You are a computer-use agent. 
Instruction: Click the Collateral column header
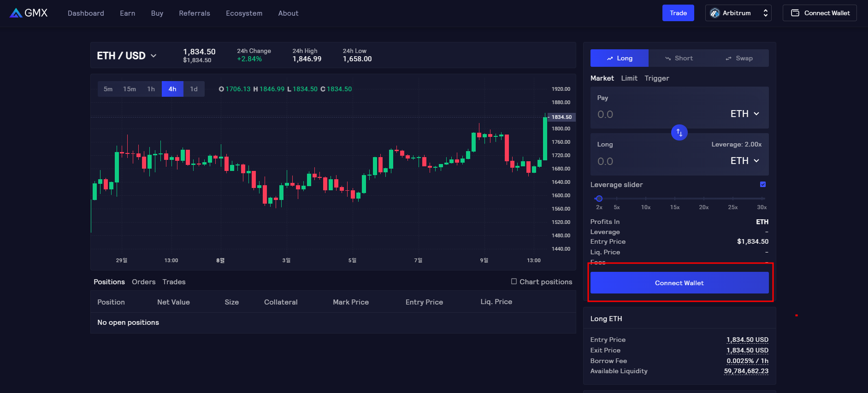[281, 302]
